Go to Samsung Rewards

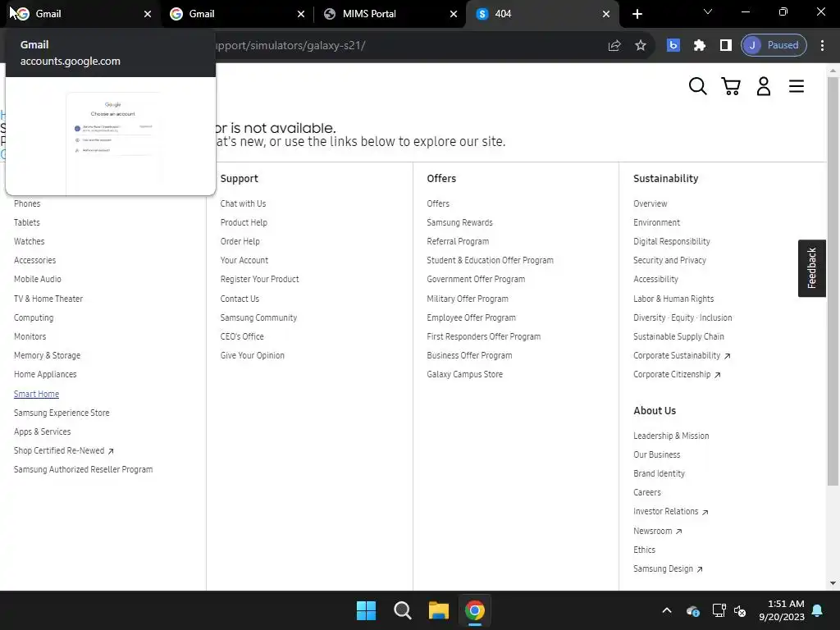point(459,222)
